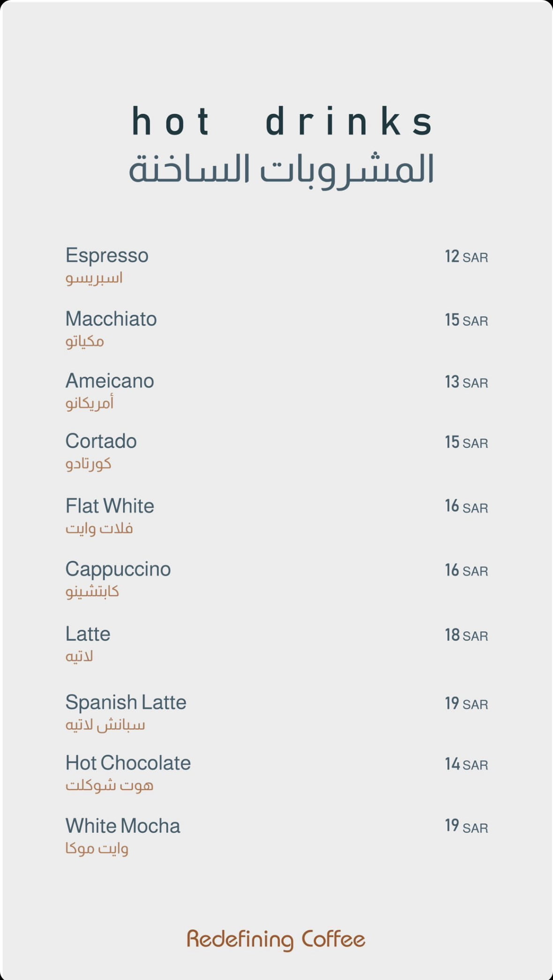Viewport: 553px width, 980px height.
Task: Select the Macchiato drink name
Action: pyautogui.click(x=111, y=319)
